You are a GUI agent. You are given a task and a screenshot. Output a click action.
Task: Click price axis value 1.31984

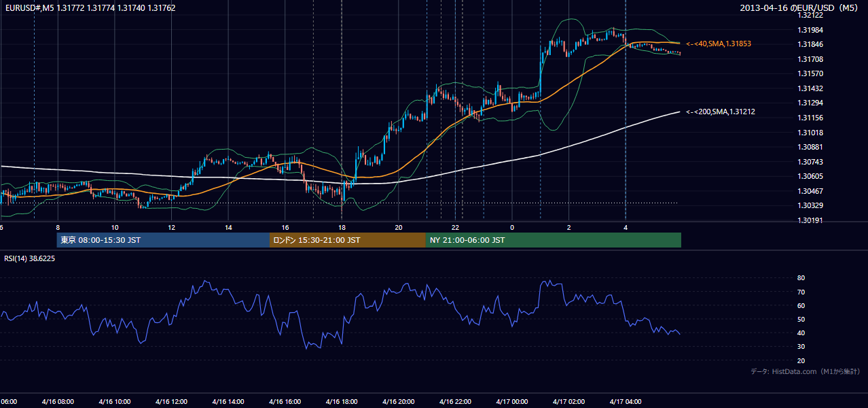pos(810,30)
